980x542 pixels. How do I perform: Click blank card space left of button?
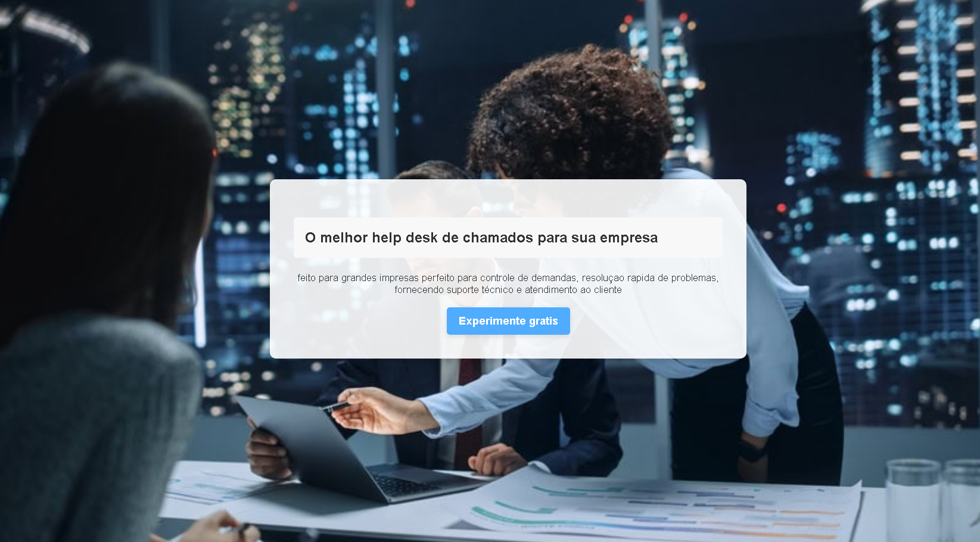357,321
